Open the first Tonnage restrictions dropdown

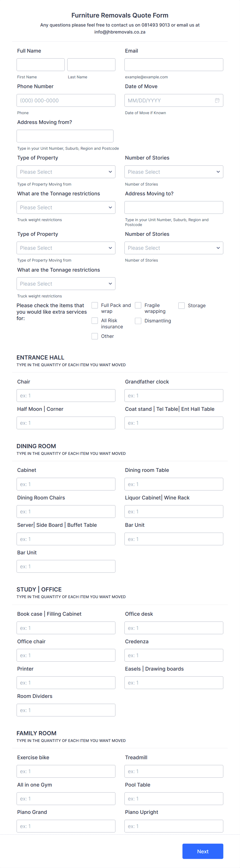(66, 207)
